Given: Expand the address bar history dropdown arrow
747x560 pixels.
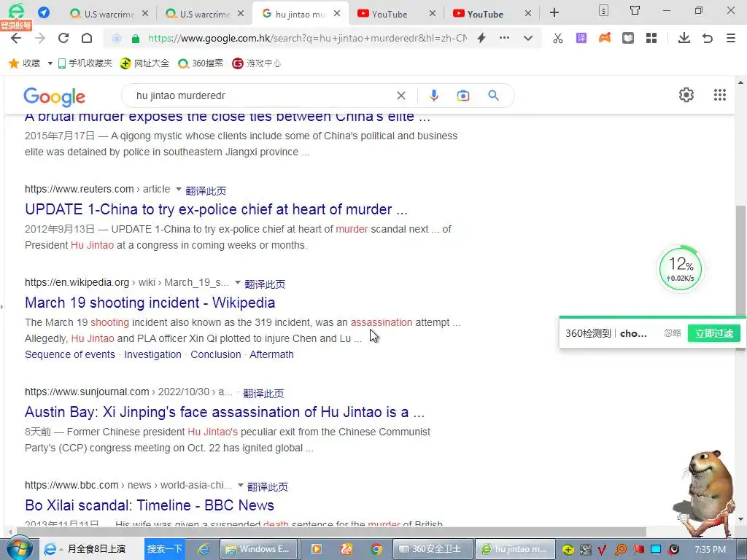Looking at the screenshot, I should (528, 38).
